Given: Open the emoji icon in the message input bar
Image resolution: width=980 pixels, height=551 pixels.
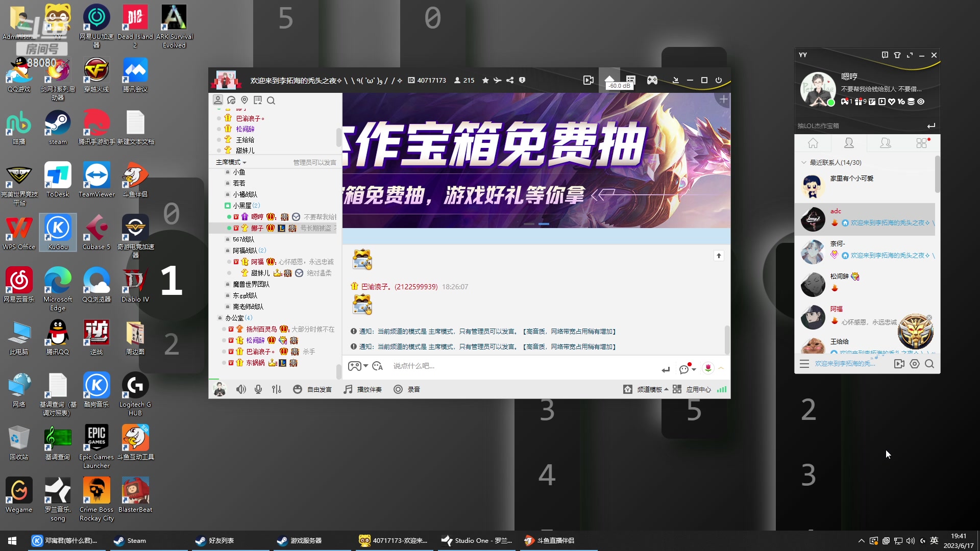Looking at the screenshot, I should click(x=378, y=366).
